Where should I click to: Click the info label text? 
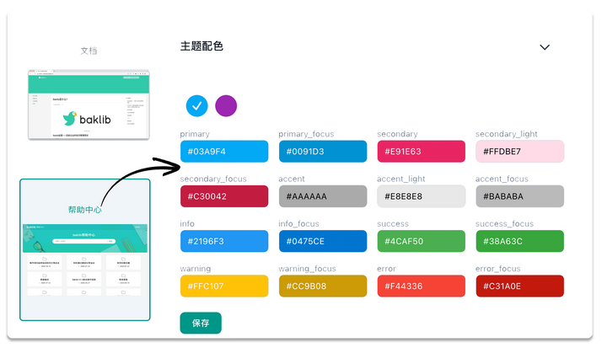point(187,224)
